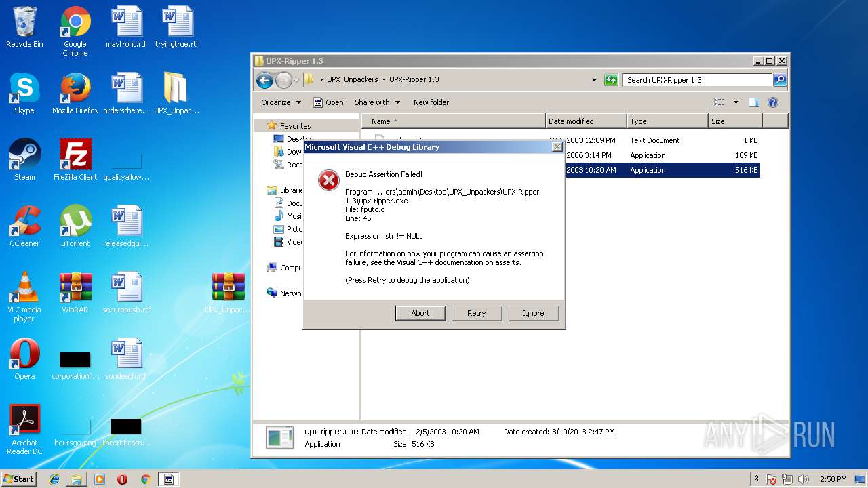
Task: Open the recent locations dropdown arrow
Action: click(x=296, y=81)
